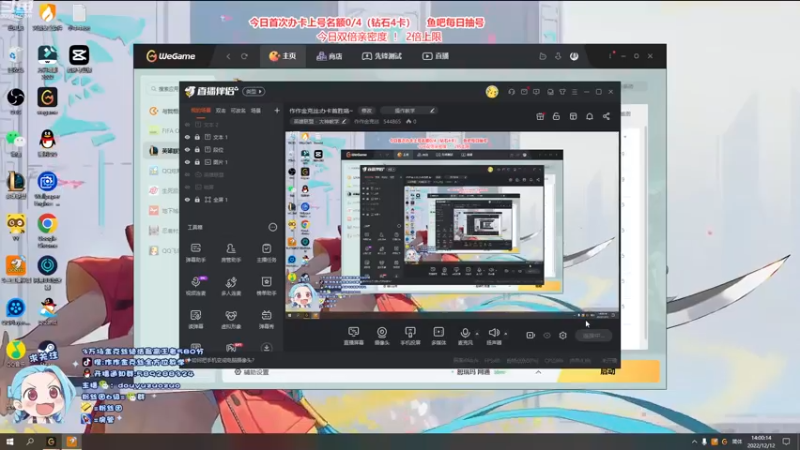
Task: Open the 弹幕秀 tool icon
Action: 266,319
